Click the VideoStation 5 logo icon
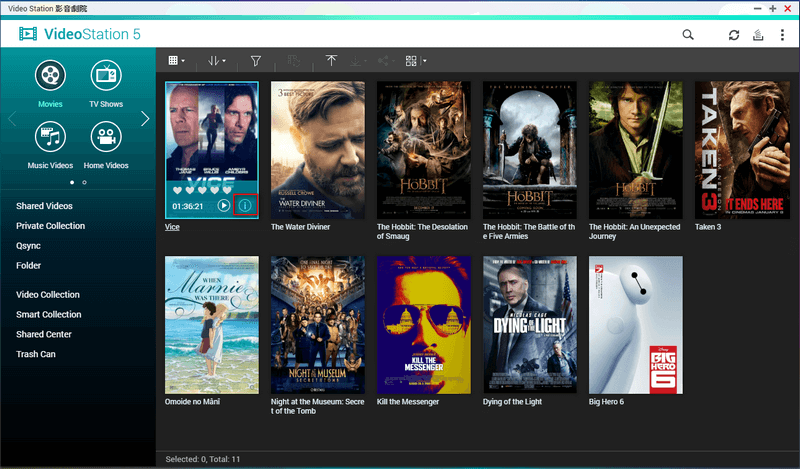The image size is (800, 469). click(x=28, y=34)
